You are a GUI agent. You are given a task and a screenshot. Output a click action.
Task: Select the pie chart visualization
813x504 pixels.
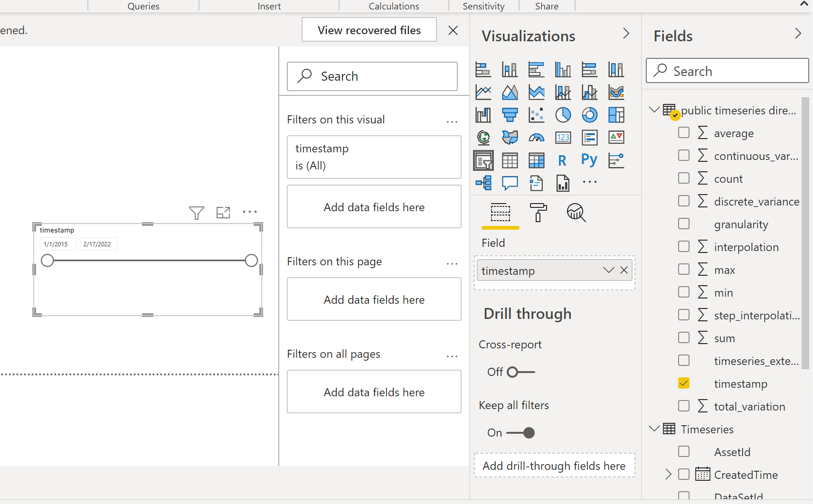coord(563,115)
